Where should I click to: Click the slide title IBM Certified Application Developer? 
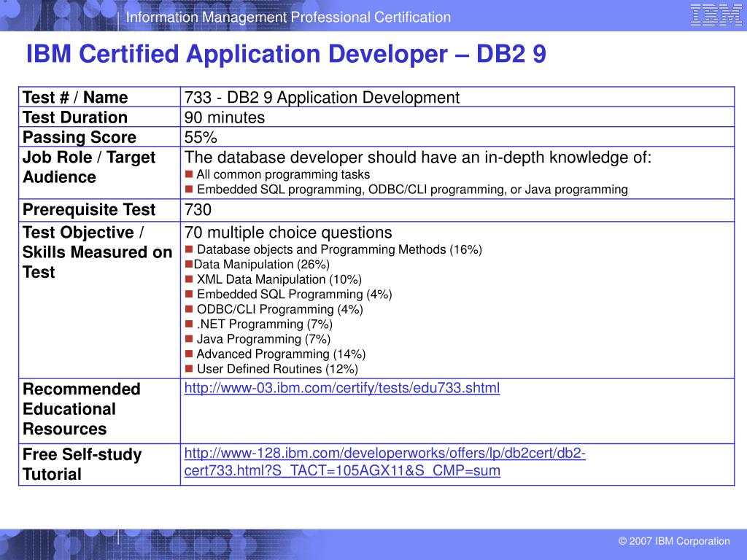pos(286,54)
